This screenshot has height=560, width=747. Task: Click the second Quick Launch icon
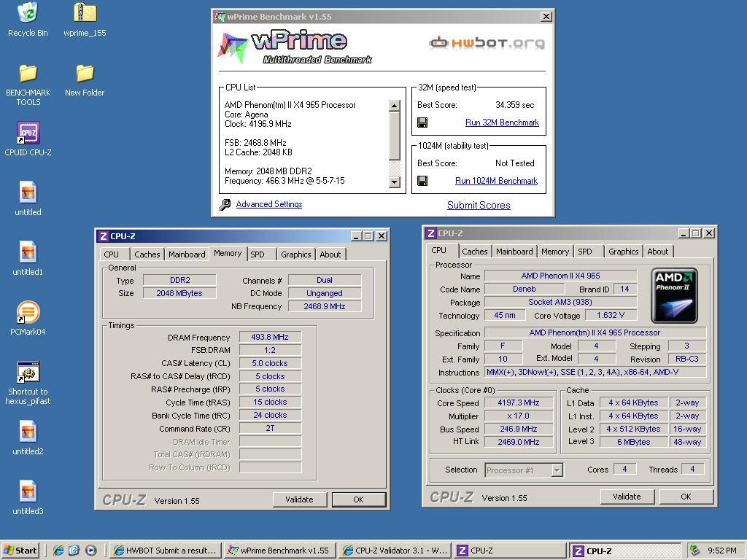[74, 550]
